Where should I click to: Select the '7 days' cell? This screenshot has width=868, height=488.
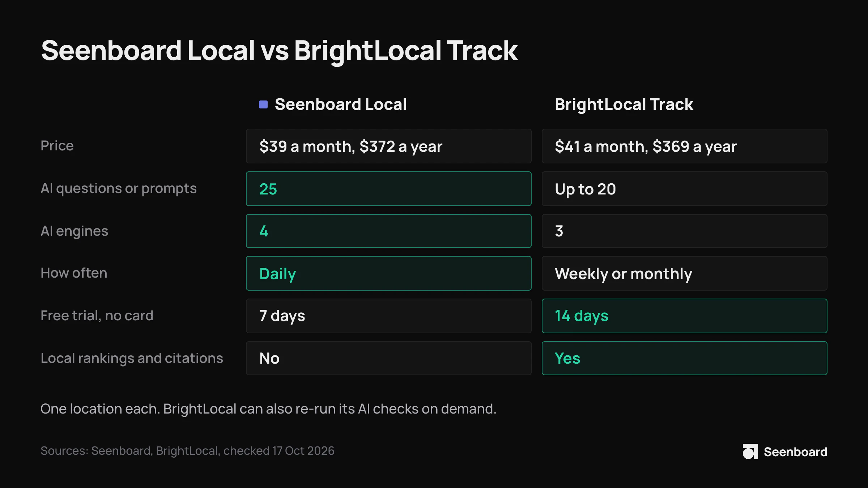point(389,316)
